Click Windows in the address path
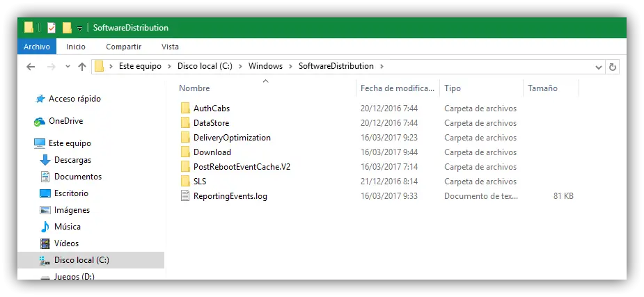Viewport: 644px width, 297px height. pos(265,66)
